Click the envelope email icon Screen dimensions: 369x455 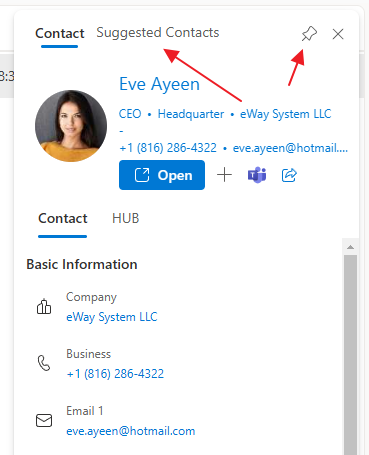[x=44, y=421]
